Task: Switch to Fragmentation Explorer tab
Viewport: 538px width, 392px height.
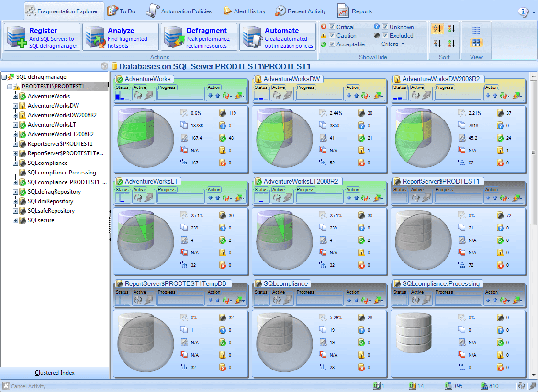Action: click(x=64, y=11)
